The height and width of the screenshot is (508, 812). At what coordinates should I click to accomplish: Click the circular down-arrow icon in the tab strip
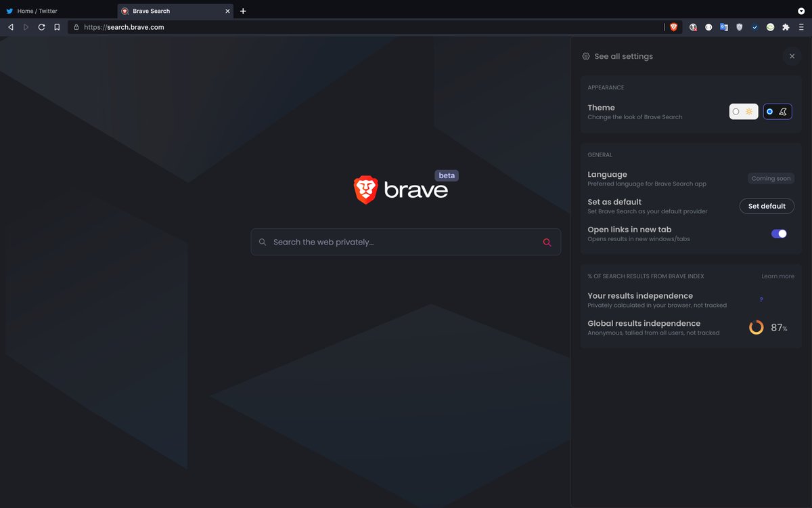click(801, 11)
